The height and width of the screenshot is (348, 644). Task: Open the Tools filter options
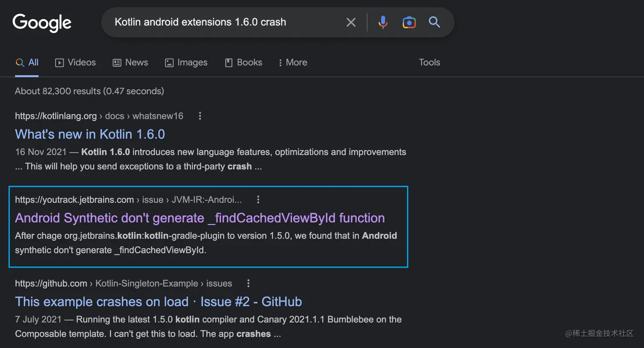pos(429,63)
